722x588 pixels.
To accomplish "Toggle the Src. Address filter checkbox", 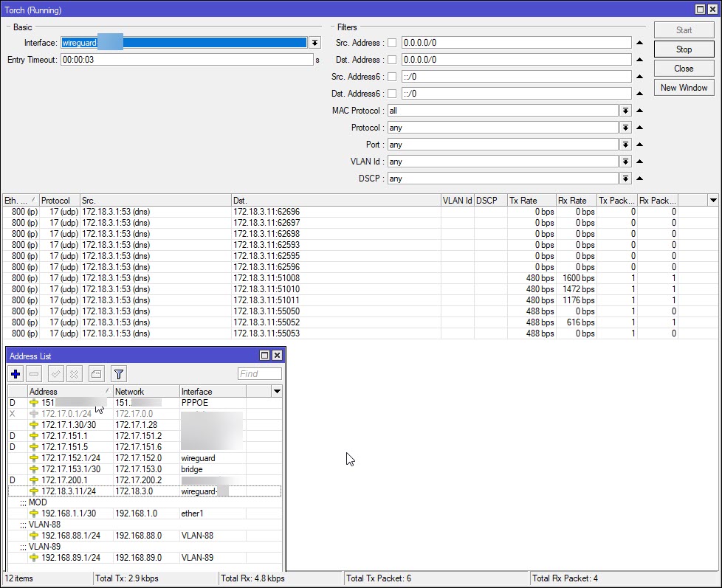I will point(392,43).
